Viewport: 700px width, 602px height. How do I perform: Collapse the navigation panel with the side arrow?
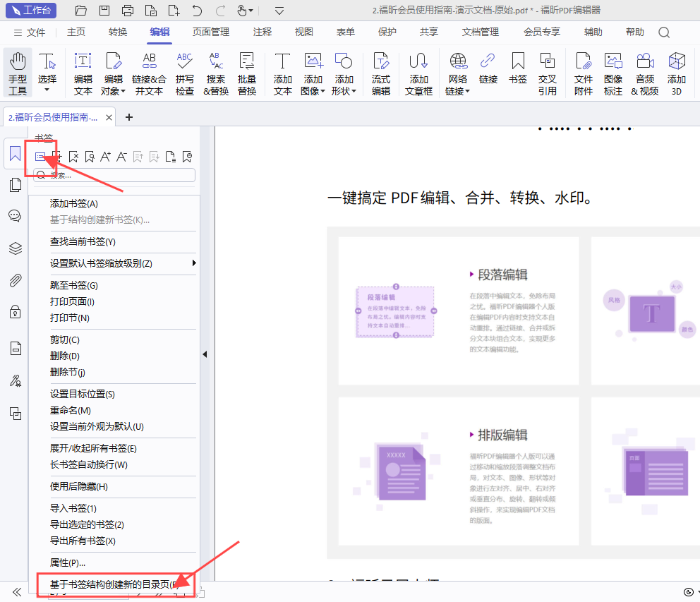click(x=205, y=354)
